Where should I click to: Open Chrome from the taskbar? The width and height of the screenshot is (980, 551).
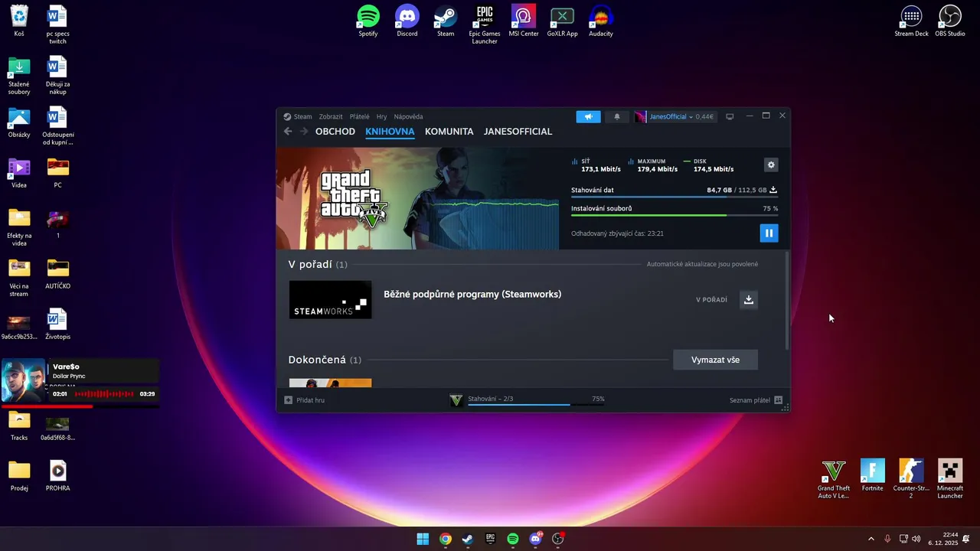446,539
